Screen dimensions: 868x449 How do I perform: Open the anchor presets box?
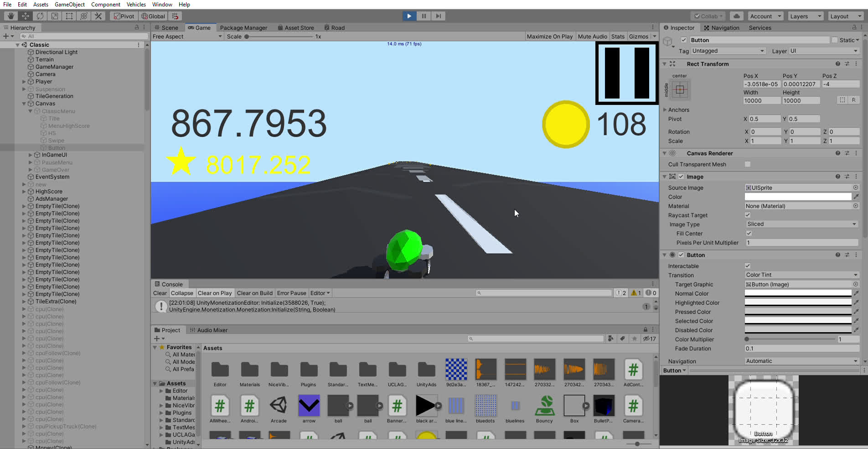click(680, 89)
